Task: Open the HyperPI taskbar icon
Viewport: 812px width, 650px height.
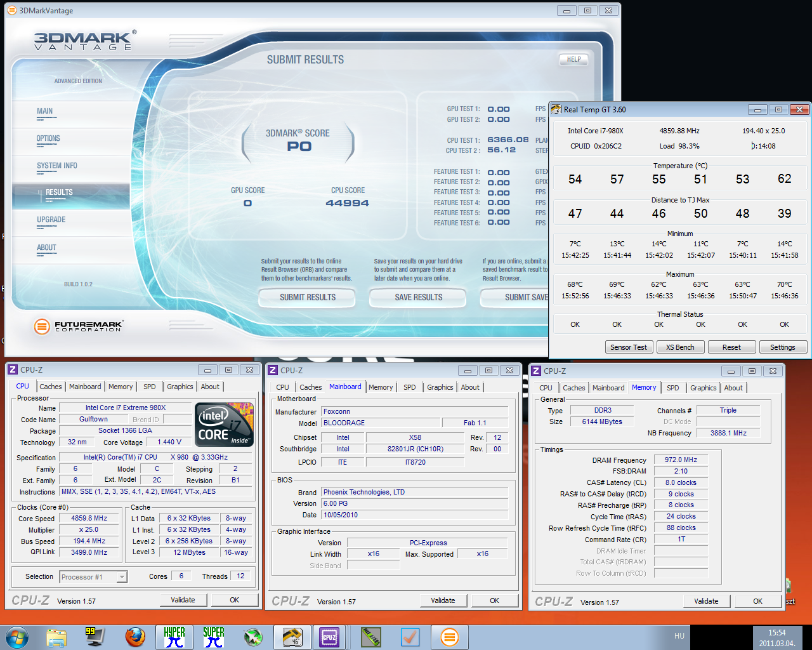Action: tap(174, 637)
